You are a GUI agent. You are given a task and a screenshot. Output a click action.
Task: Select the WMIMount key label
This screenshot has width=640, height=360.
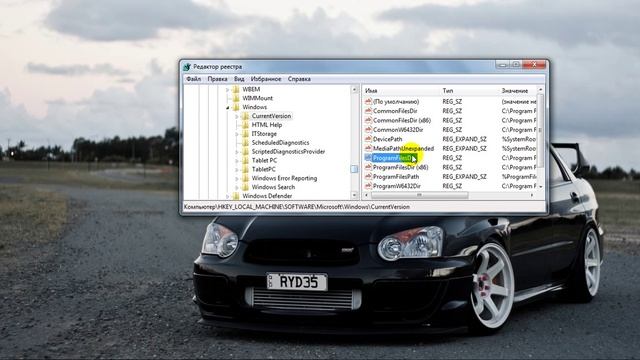258,98
